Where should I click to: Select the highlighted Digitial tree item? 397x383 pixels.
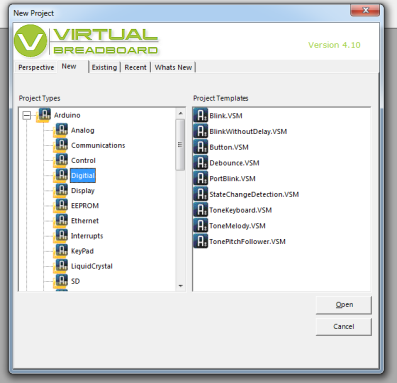pyautogui.click(x=83, y=176)
